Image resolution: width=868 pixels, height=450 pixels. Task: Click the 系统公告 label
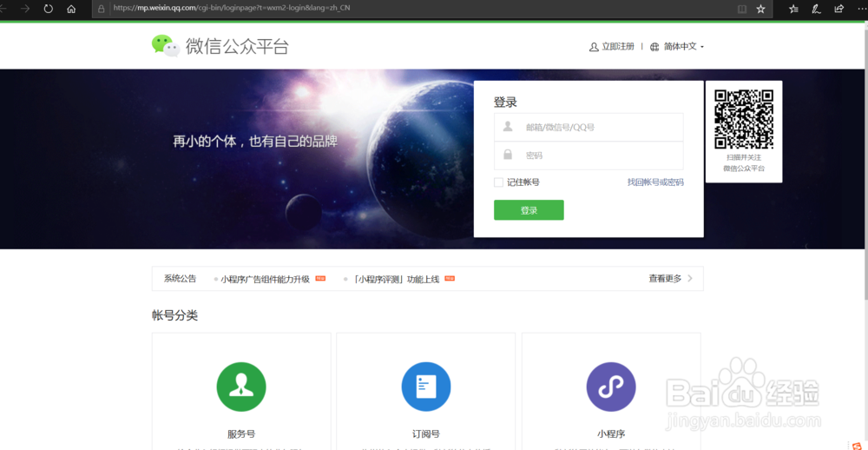(180, 279)
